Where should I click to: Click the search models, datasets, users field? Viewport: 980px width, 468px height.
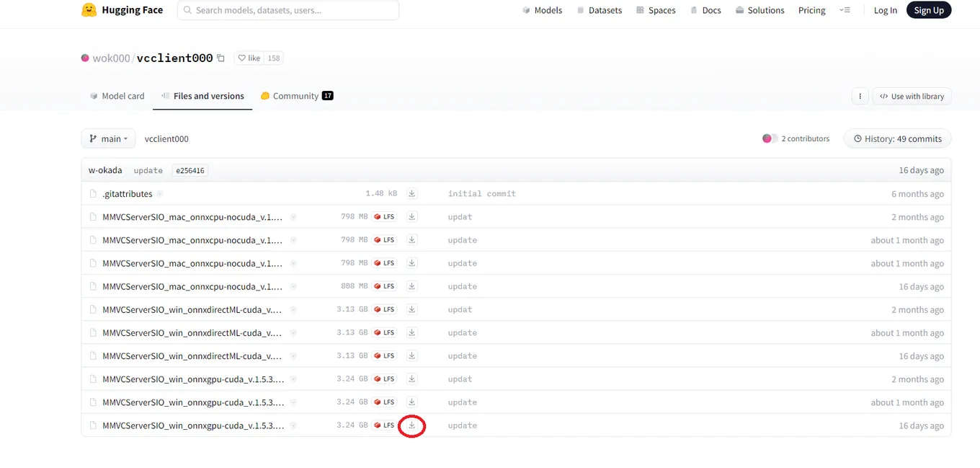[x=288, y=10]
